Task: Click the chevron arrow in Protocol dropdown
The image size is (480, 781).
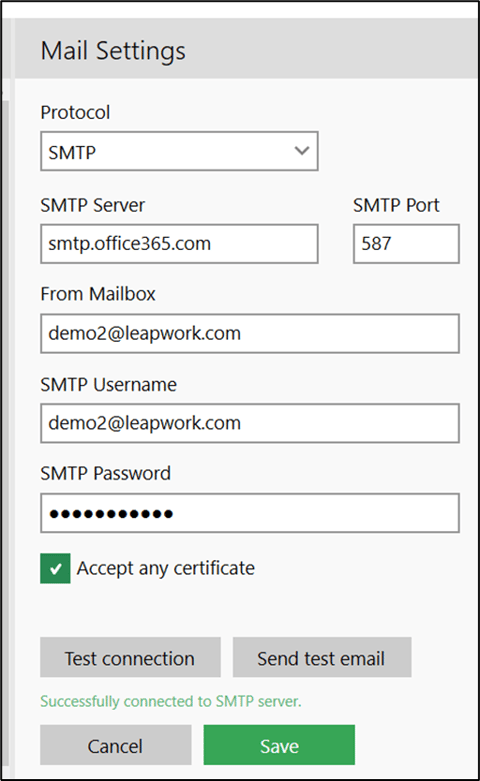Action: [302, 151]
